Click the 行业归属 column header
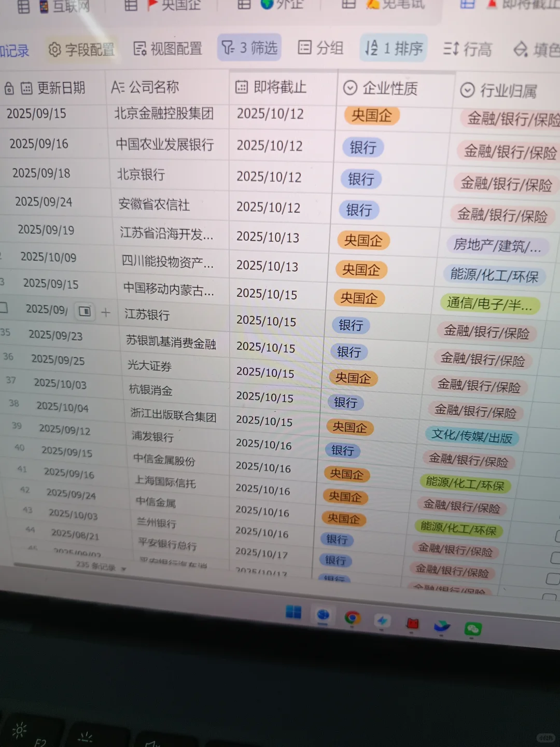The height and width of the screenshot is (747, 560). [507, 91]
